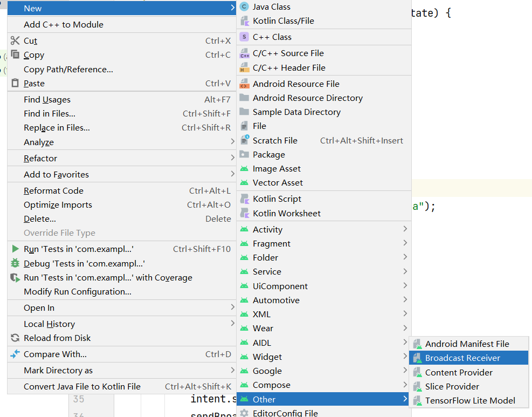Select Reformat Code entry

click(121, 190)
